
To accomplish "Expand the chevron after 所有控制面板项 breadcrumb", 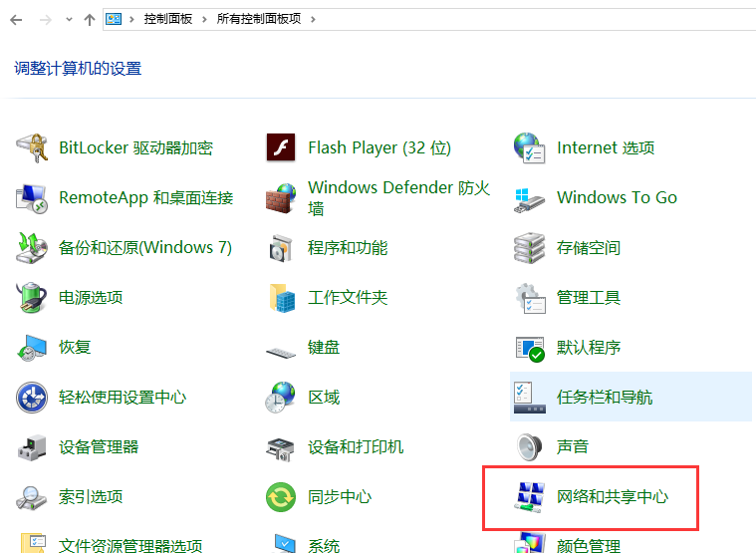I will [312, 19].
